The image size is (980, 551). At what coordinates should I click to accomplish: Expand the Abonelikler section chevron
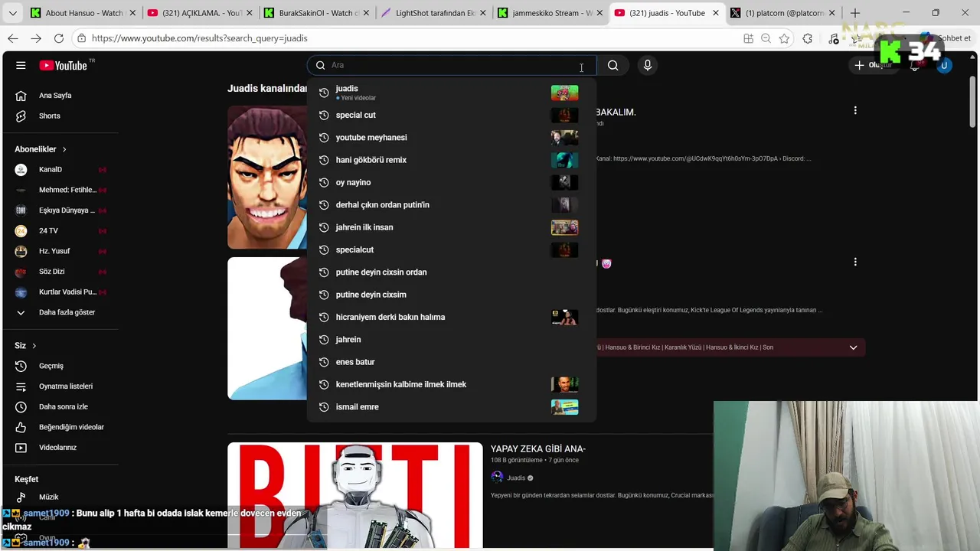[x=64, y=149]
